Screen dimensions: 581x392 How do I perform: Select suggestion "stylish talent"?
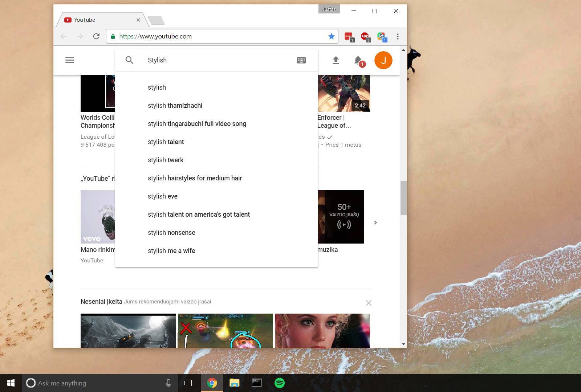[x=216, y=142]
